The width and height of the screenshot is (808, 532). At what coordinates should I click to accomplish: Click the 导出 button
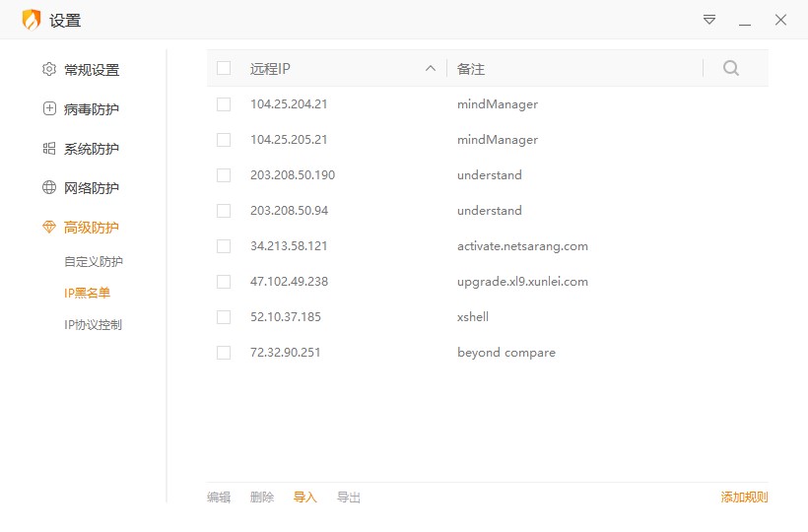click(x=349, y=497)
